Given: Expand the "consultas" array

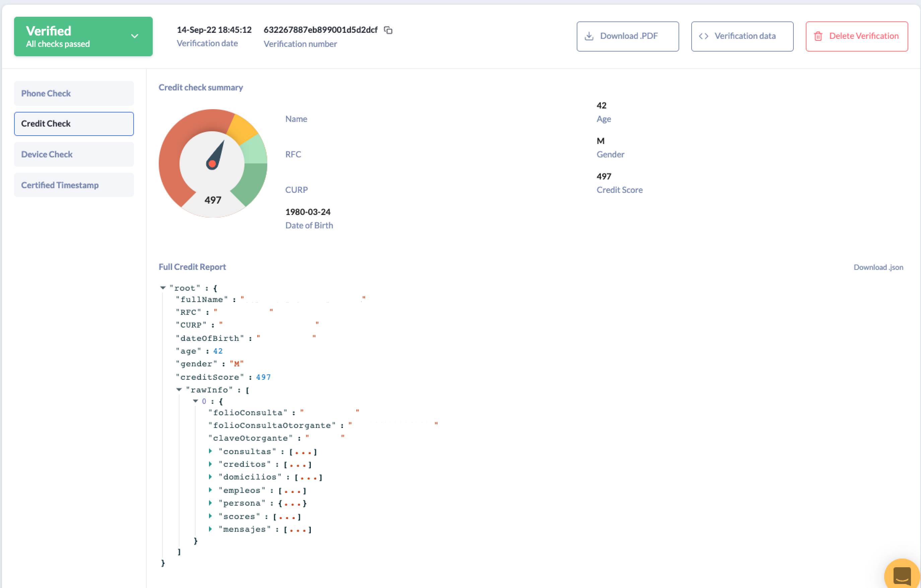Looking at the screenshot, I should tap(210, 451).
